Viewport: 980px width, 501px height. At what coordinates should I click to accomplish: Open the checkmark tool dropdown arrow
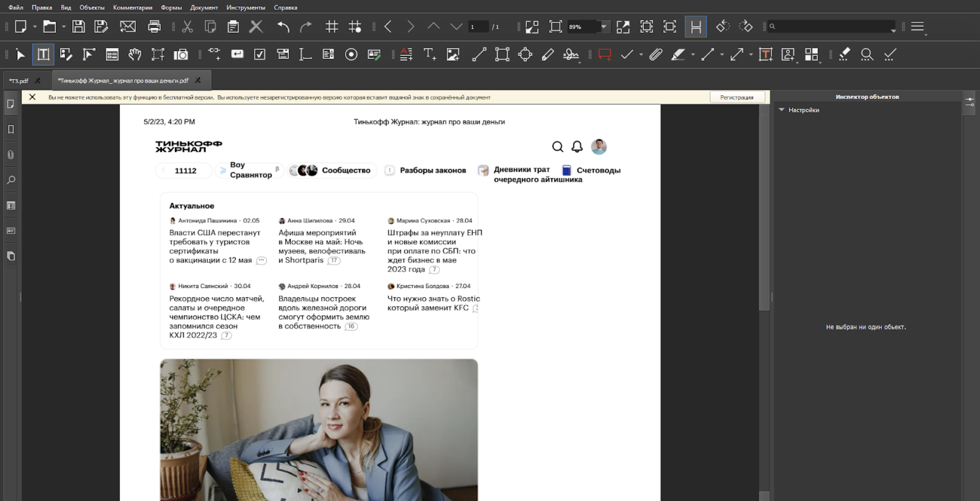[x=641, y=54]
